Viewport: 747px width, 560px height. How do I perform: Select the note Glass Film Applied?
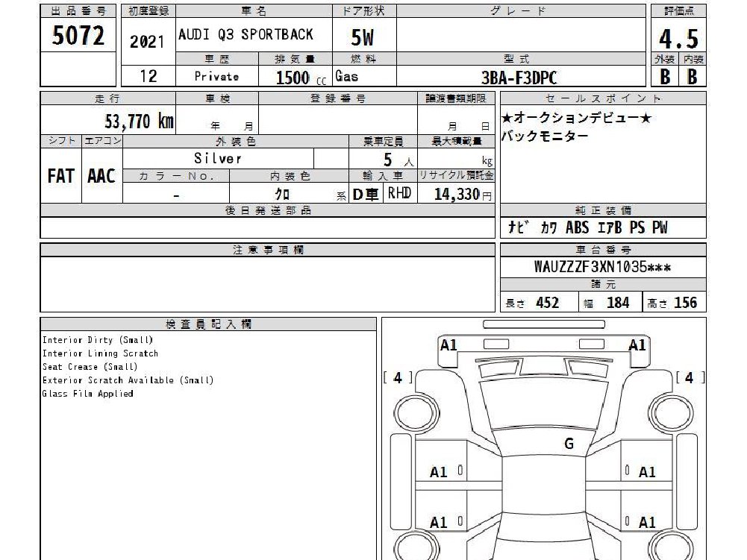(x=87, y=393)
